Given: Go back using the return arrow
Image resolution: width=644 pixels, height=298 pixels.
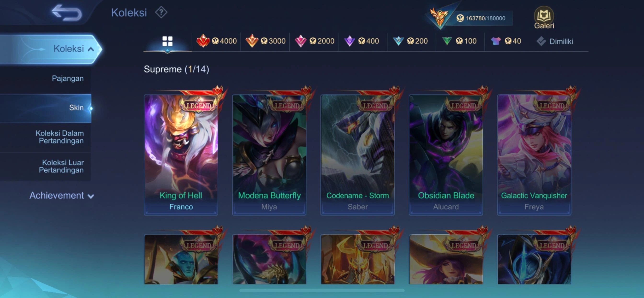Looking at the screenshot, I should pos(67,12).
